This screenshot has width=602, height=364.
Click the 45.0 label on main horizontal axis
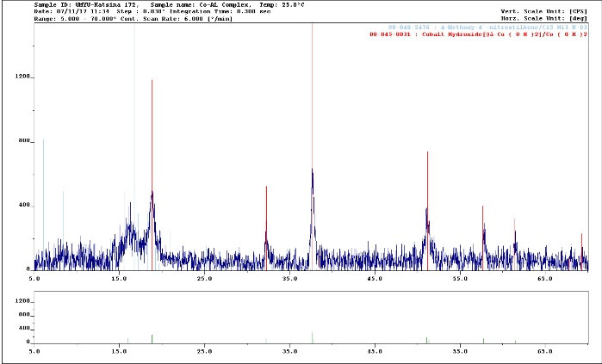coord(375,280)
